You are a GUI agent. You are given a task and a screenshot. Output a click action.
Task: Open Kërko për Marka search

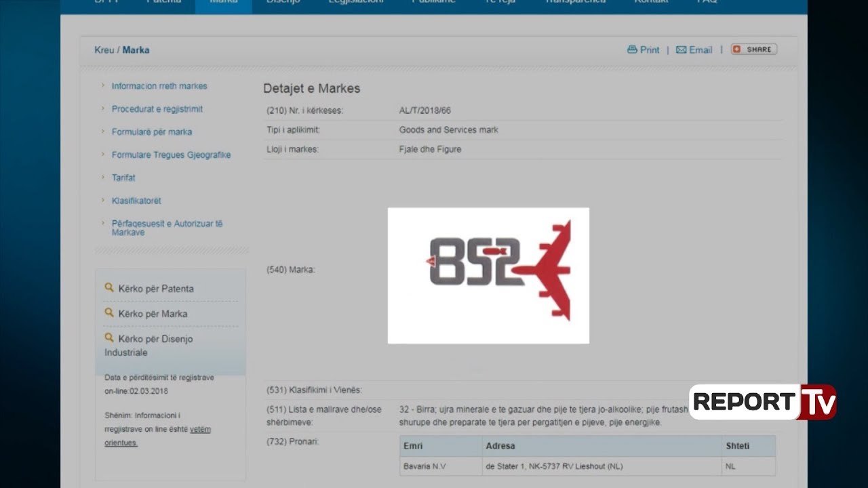pyautogui.click(x=153, y=314)
